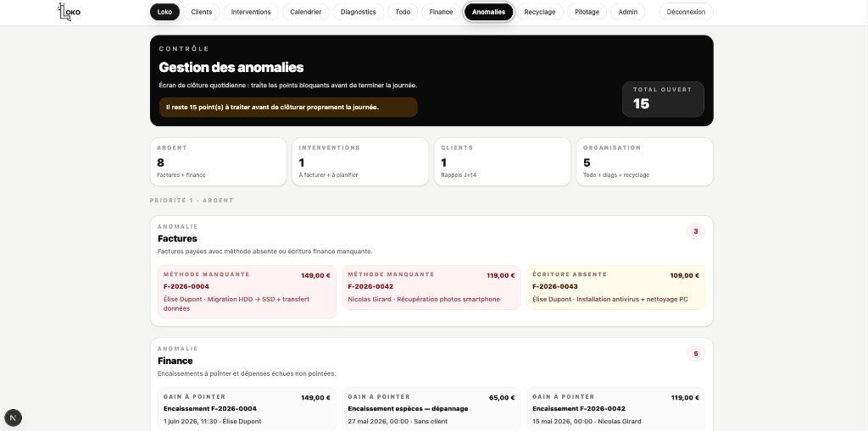The width and height of the screenshot is (868, 431).
Task: Switch to the Pilotage tab
Action: tap(587, 12)
